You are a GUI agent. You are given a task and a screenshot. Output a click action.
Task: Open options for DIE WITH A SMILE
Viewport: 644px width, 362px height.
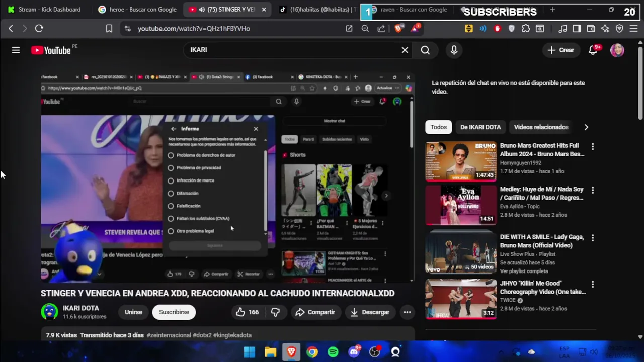point(592,238)
